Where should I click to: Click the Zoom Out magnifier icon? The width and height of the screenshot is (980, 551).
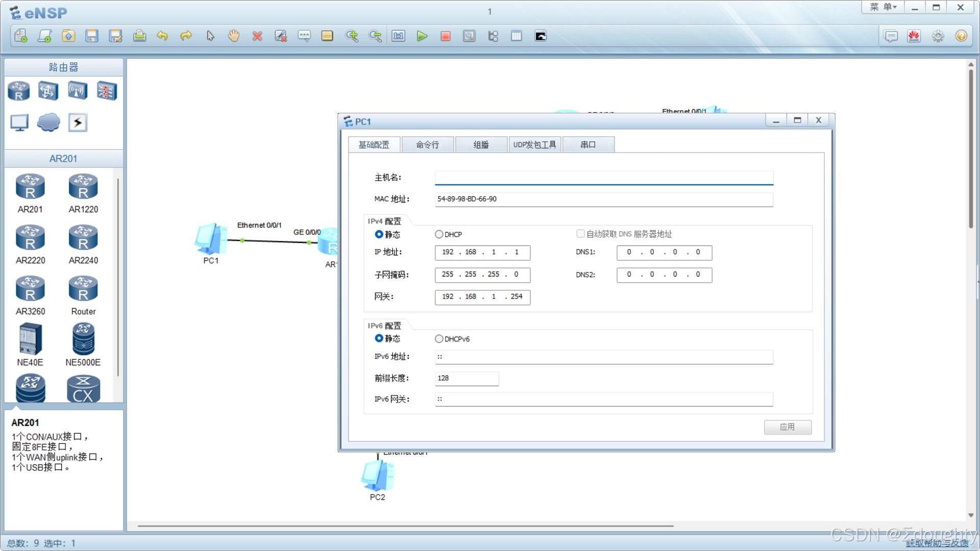(x=375, y=36)
